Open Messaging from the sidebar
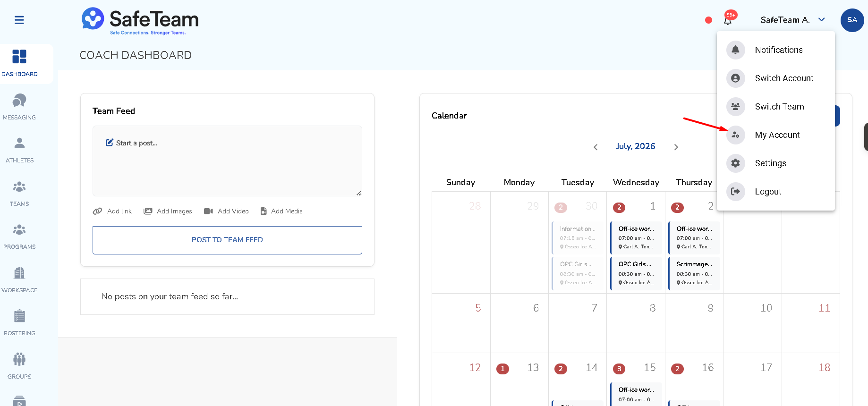 pyautogui.click(x=19, y=107)
